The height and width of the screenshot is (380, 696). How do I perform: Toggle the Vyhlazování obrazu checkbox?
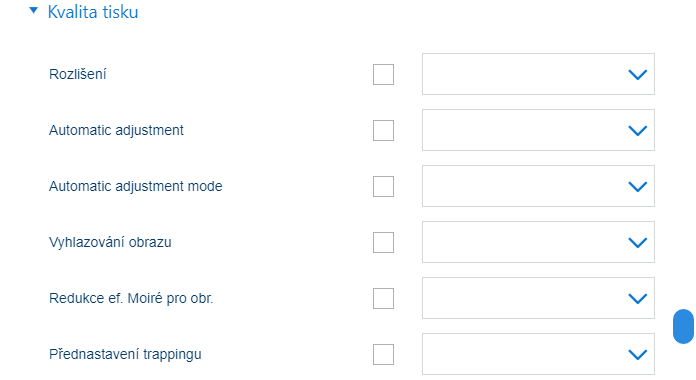(384, 242)
